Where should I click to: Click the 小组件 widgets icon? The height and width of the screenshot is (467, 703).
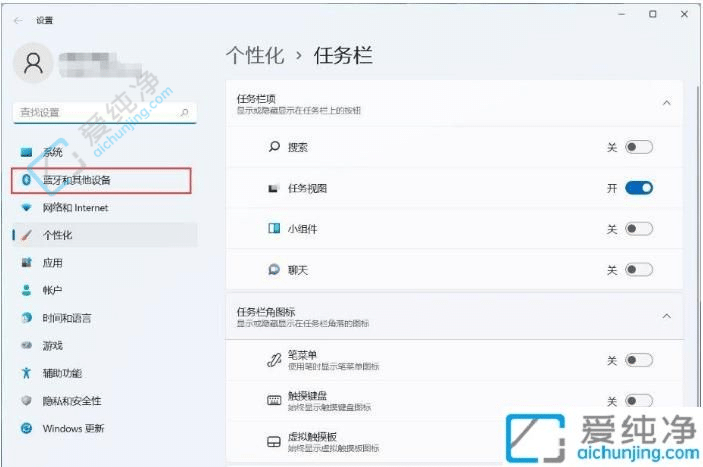[274, 229]
